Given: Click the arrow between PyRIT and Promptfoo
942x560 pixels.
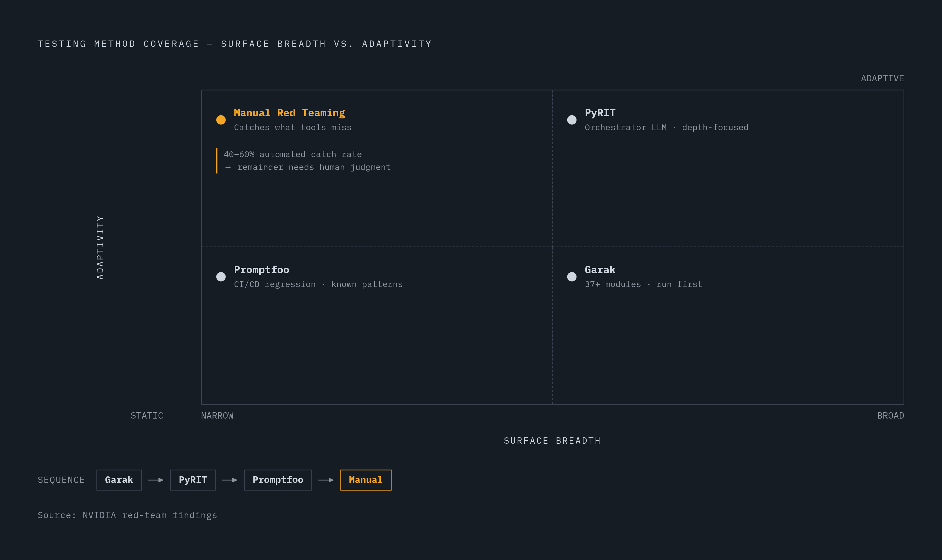Looking at the screenshot, I should [x=230, y=480].
